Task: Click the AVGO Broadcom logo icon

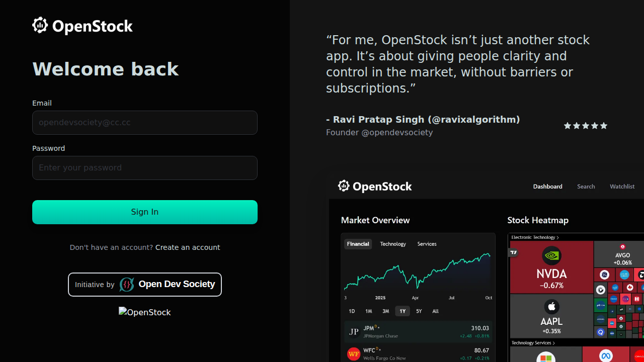Action: pos(622,247)
